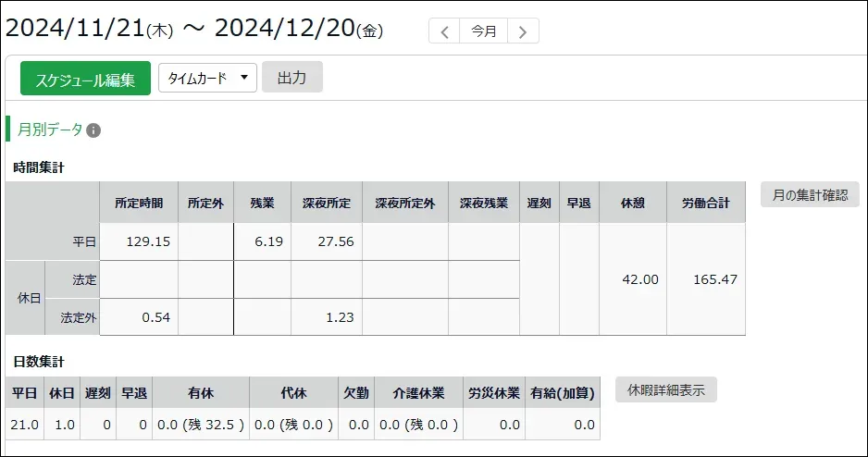The width and height of the screenshot is (868, 457).
Task: Click the holiday late-night value 1.23
Action: coord(340,317)
